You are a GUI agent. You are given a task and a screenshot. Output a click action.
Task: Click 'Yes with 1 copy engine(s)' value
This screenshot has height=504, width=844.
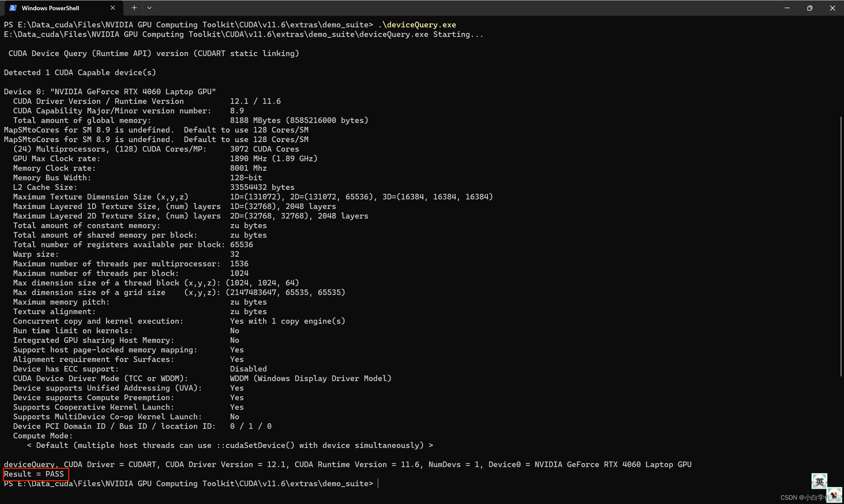tap(288, 321)
